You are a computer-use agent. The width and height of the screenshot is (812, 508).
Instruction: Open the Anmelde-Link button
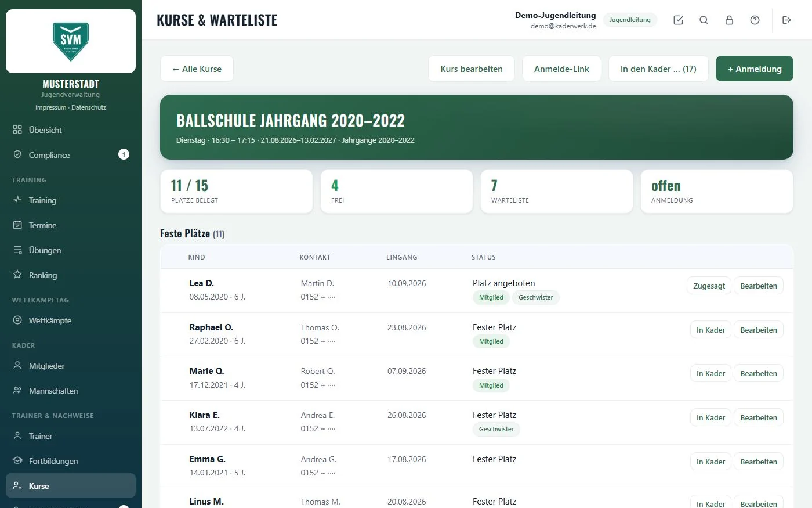point(561,69)
